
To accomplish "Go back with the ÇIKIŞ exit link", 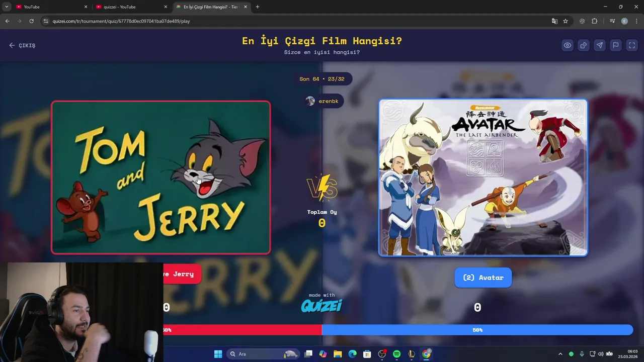I will 22,45.
